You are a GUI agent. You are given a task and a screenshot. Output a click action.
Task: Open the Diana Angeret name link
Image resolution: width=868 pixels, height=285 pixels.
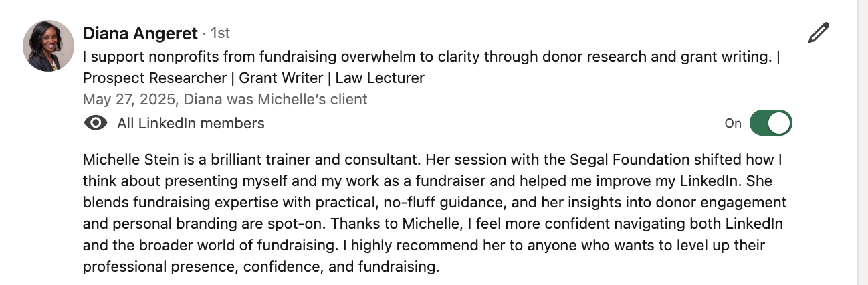[x=140, y=33]
